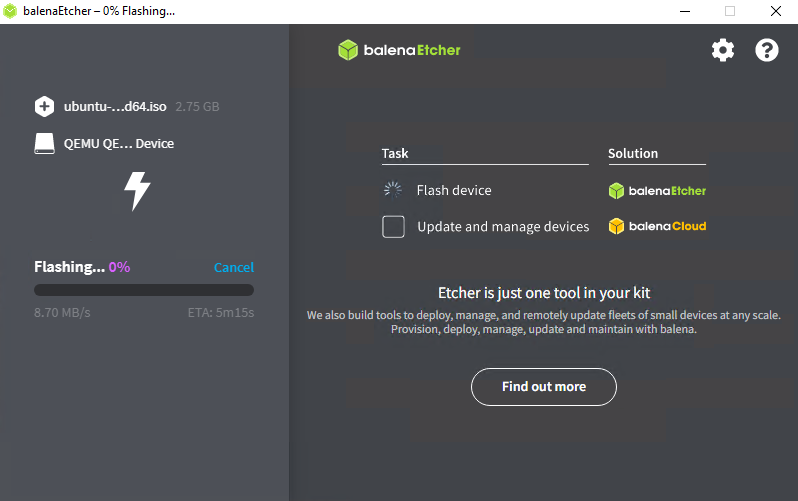Check the Update and manage devices checkbox
798x501 pixels.
pyautogui.click(x=393, y=227)
